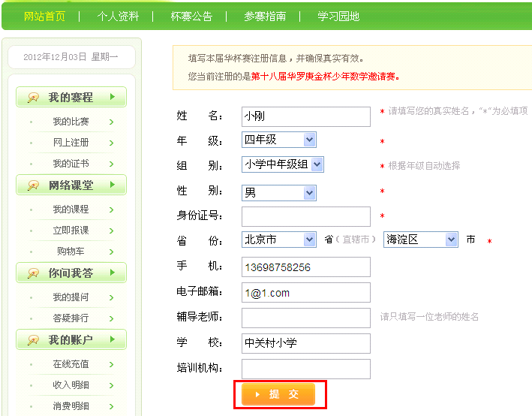Open 参赛指南 navigation item
This screenshot has height=416, width=532.
(265, 16)
